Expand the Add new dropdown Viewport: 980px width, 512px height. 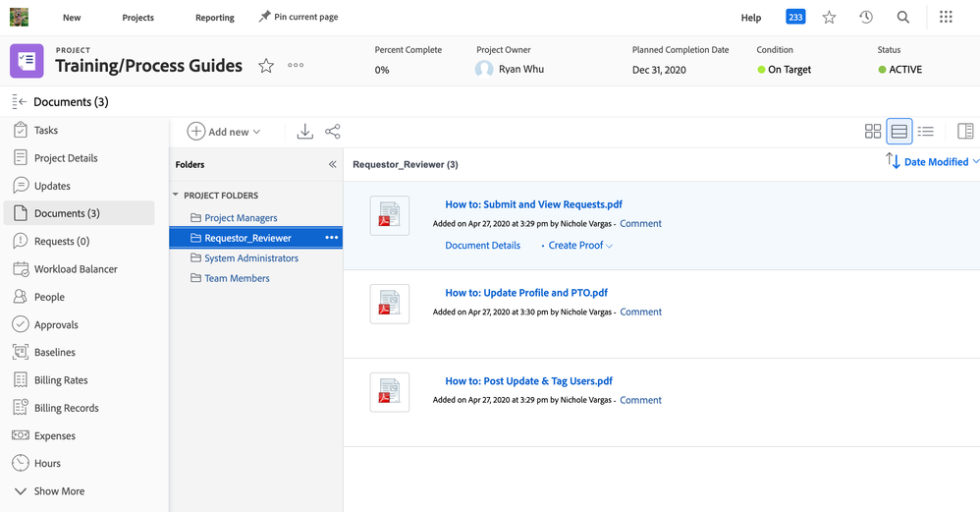(225, 132)
